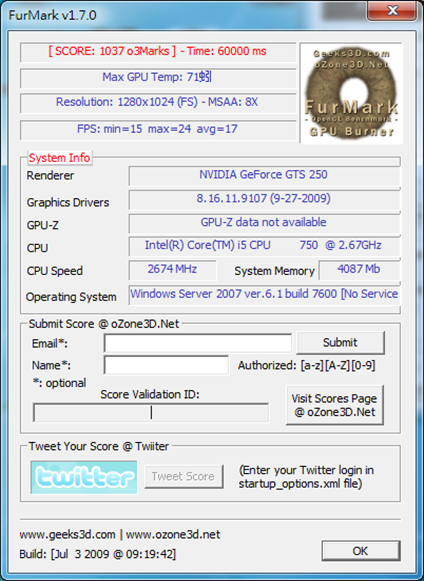Focus the Name input field
This screenshot has width=424, height=581.
166,365
